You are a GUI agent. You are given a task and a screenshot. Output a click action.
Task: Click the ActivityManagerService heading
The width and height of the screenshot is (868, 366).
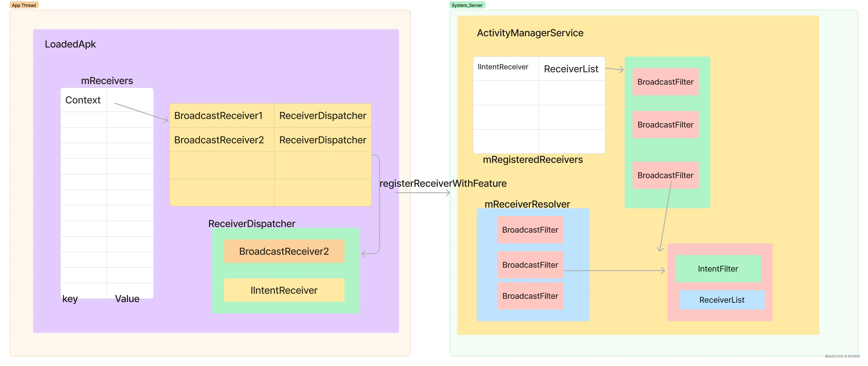tap(530, 33)
